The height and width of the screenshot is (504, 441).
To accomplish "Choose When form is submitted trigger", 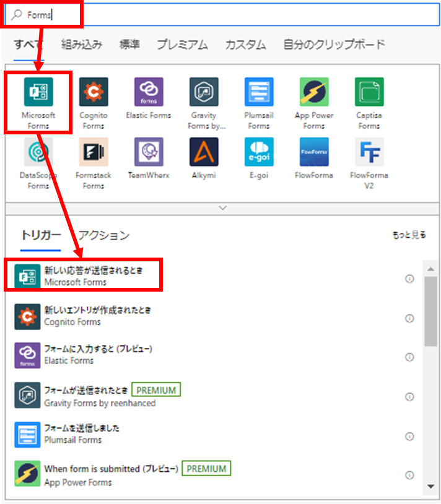I will click(213, 474).
